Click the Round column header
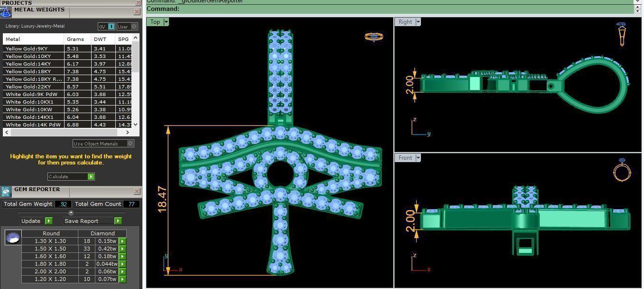 click(x=51, y=233)
